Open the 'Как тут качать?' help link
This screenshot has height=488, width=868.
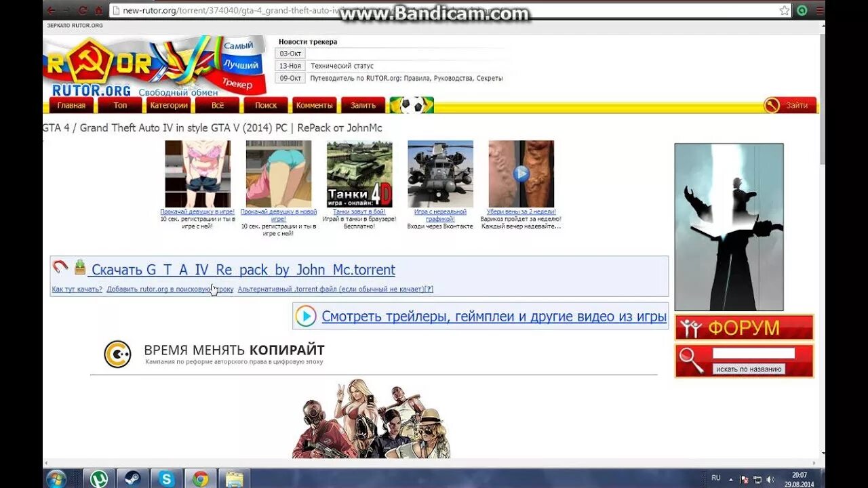pos(77,289)
